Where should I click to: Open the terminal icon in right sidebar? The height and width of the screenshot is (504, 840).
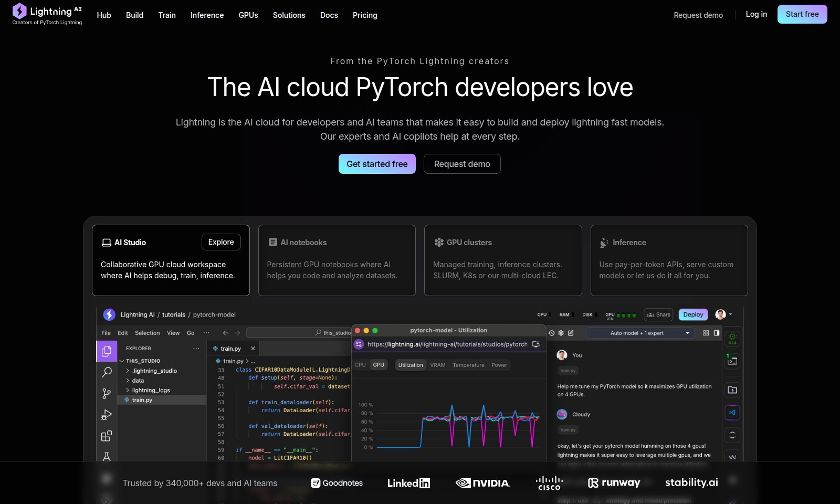[732, 361]
